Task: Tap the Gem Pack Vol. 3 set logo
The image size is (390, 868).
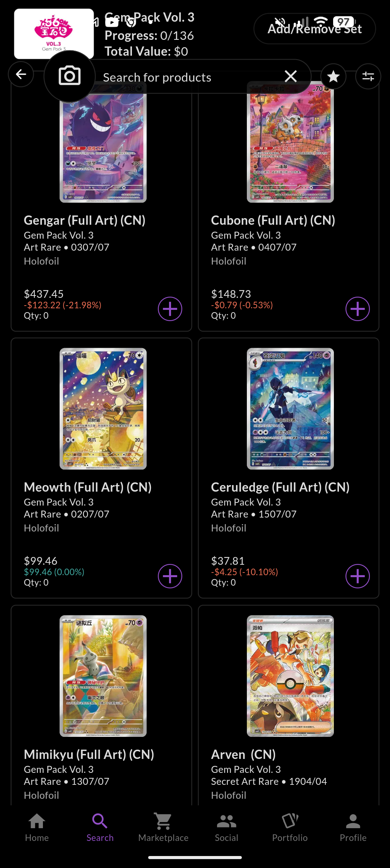Action: [54, 33]
